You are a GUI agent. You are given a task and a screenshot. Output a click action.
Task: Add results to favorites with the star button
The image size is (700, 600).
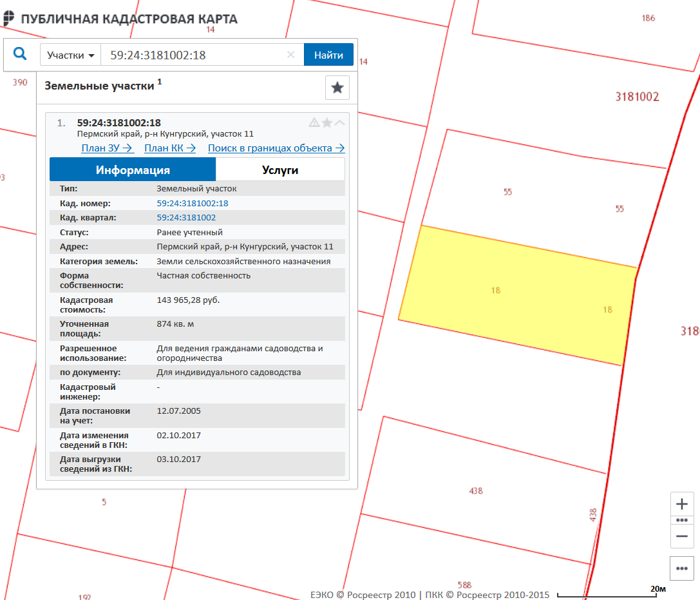pyautogui.click(x=337, y=88)
